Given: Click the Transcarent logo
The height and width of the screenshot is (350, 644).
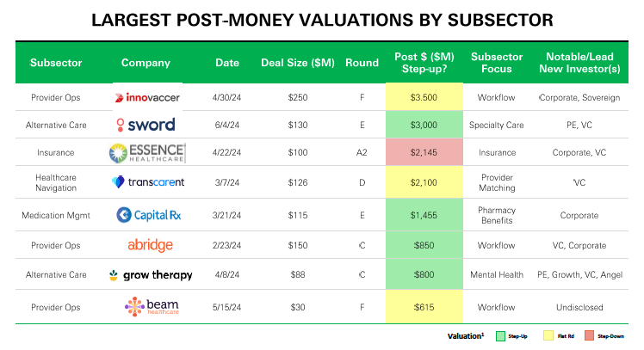Looking at the screenshot, I should tap(147, 181).
